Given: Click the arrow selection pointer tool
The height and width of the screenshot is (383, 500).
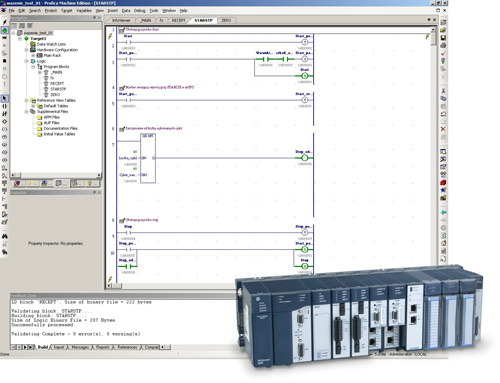Looking at the screenshot, I should tap(5, 98).
